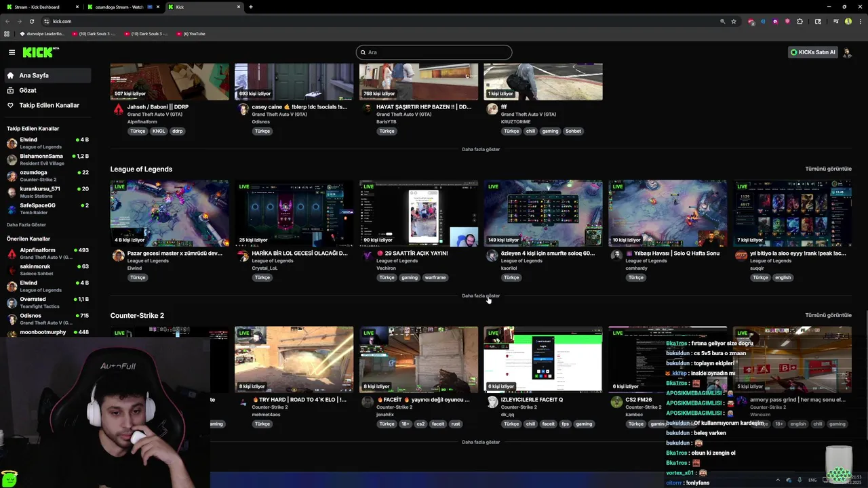Open HARİKA BİR LOL GECESİ stream thumbnail
This screenshot has width=868, height=488.
294,213
